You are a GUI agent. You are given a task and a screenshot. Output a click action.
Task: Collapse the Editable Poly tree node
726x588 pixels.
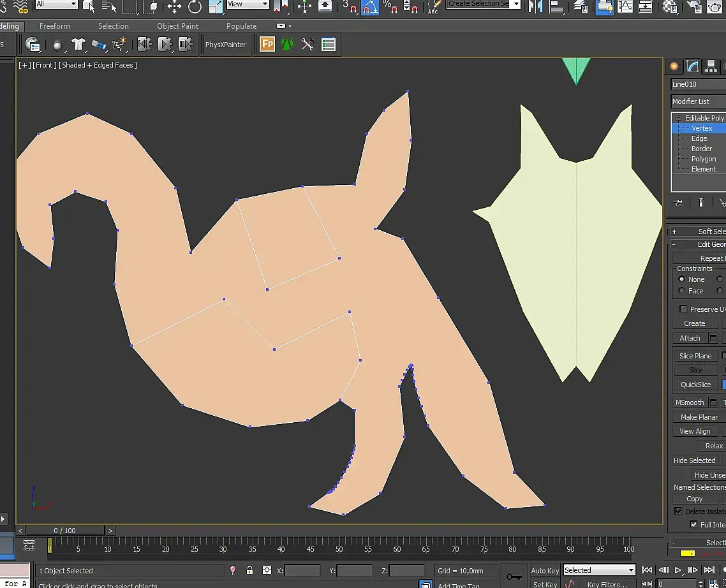(x=679, y=118)
